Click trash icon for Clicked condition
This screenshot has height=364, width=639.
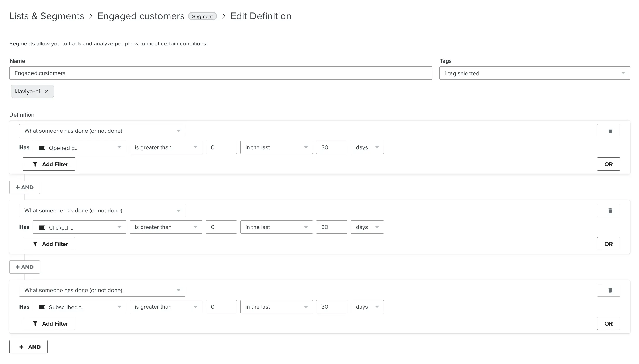coord(608,211)
